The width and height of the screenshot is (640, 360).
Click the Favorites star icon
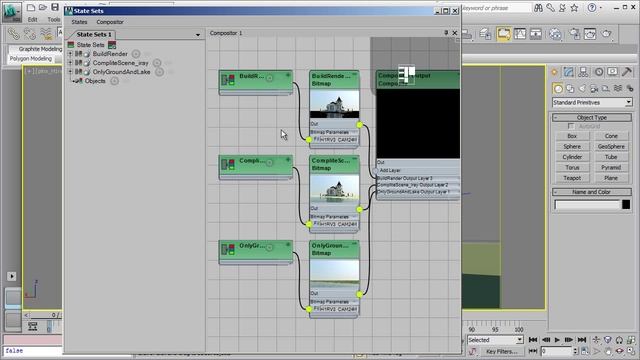pyautogui.click(x=574, y=8)
